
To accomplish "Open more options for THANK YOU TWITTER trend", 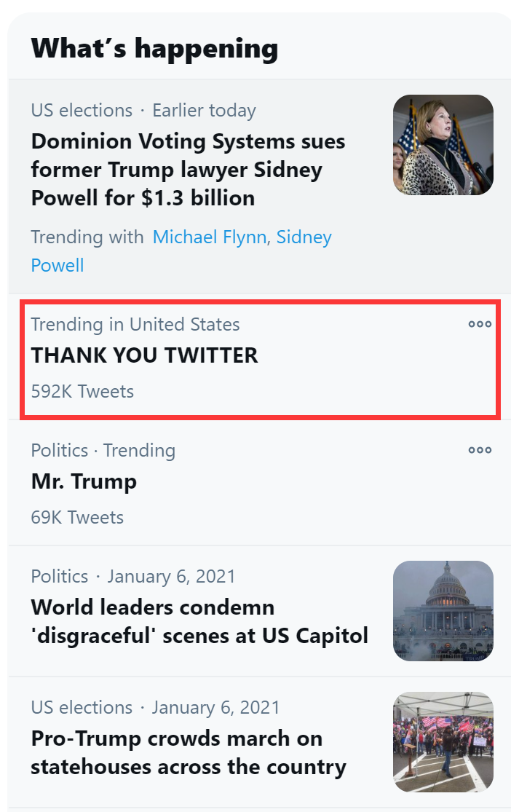I will [x=480, y=324].
